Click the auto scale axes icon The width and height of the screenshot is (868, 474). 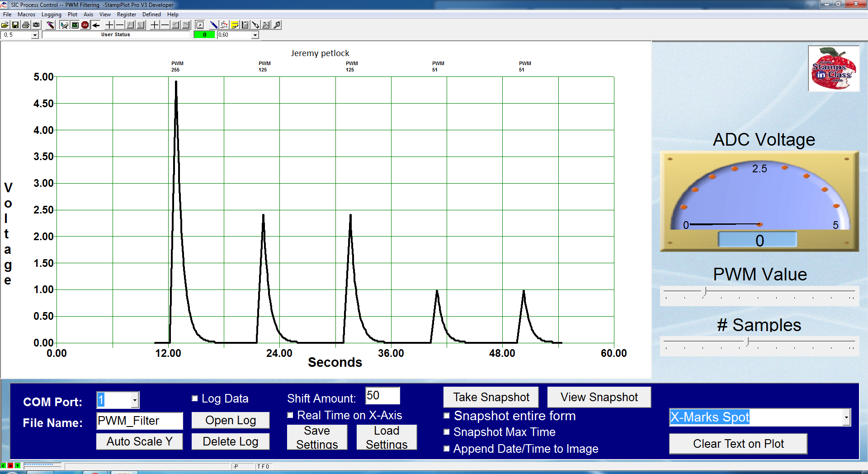(200, 25)
